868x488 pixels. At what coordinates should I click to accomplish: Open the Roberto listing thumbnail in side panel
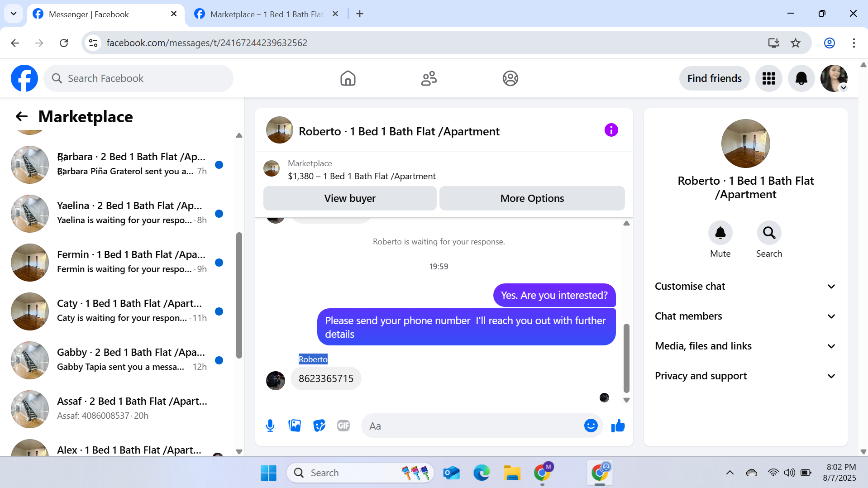(x=745, y=144)
